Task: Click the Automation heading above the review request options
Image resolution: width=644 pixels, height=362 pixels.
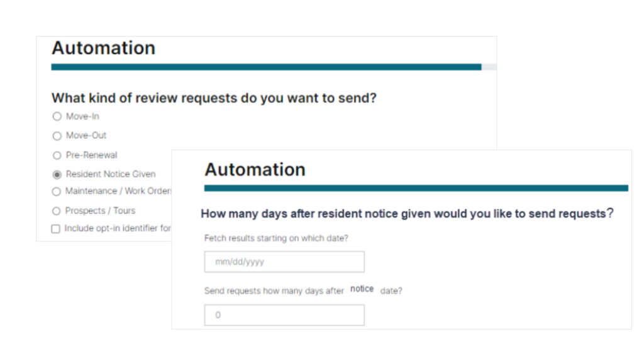Action: (x=103, y=48)
